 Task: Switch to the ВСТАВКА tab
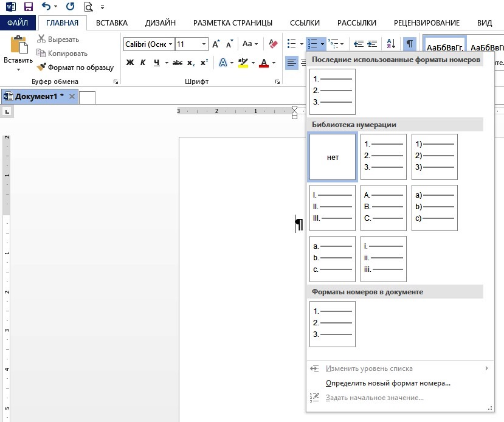(x=112, y=23)
